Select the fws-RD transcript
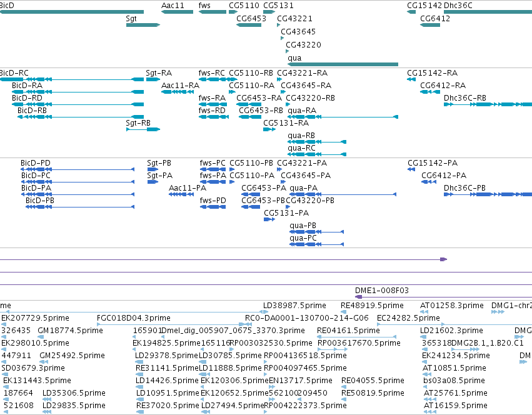This screenshot has height=415, width=532. pyautogui.click(x=212, y=111)
